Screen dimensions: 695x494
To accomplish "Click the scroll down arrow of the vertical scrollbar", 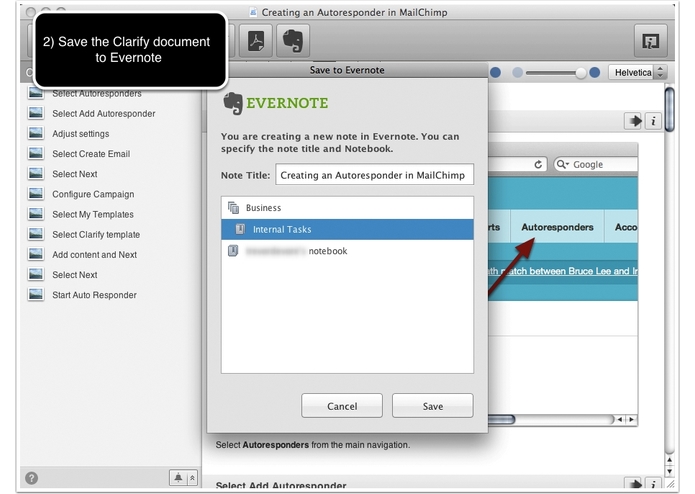I will point(669,472).
